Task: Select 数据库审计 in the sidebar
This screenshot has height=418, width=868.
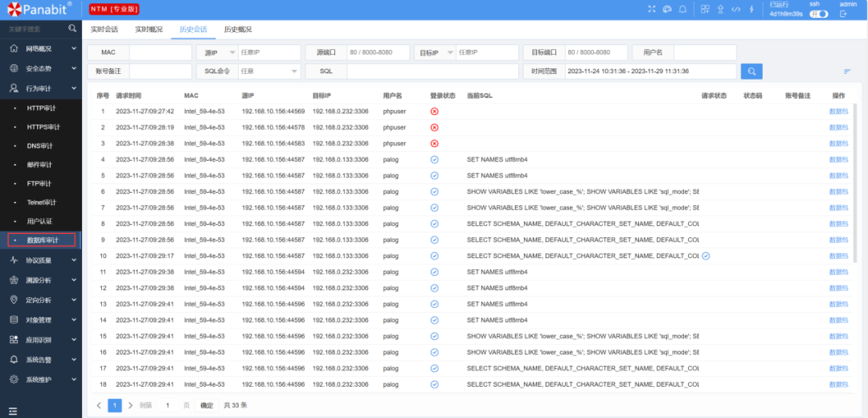Action: [42, 240]
